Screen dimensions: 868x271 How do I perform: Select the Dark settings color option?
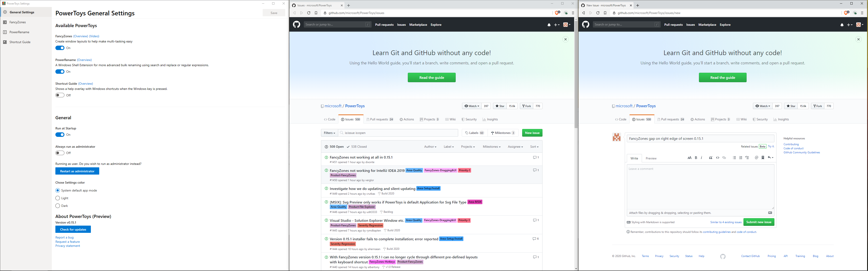click(58, 206)
